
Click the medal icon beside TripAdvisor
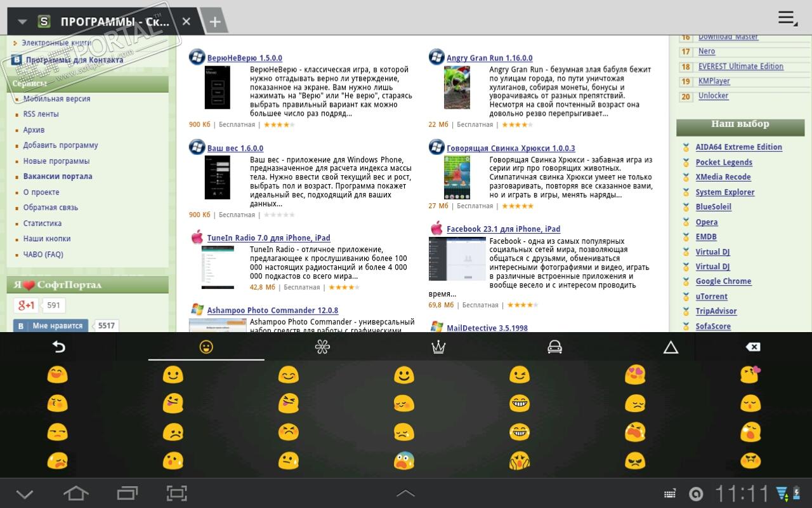[x=686, y=311]
